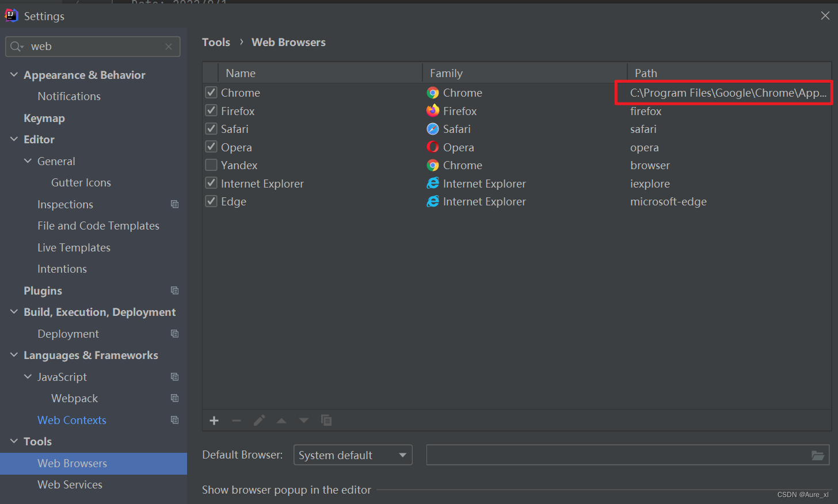Collapse the Languages & Frameworks section
The image size is (838, 504).
coord(14,355)
